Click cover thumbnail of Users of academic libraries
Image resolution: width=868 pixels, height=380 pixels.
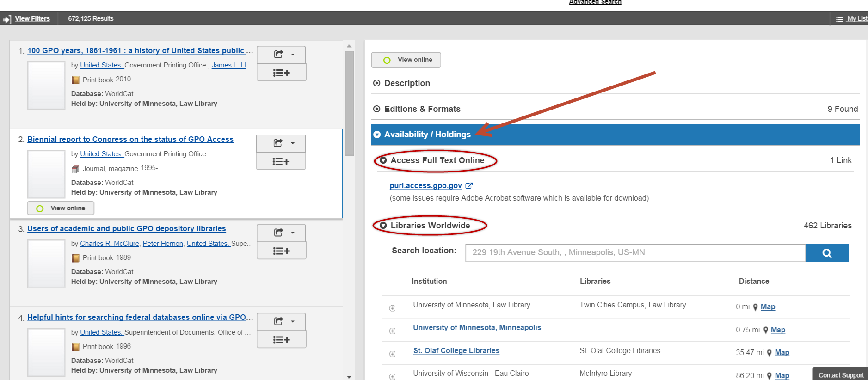point(46,264)
